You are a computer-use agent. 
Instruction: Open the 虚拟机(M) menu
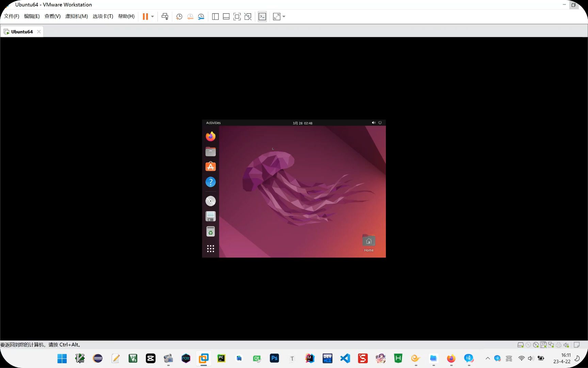77,16
